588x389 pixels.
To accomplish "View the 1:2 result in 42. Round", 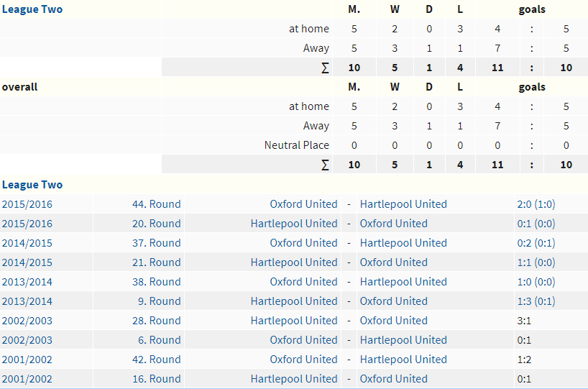I will [x=524, y=360].
